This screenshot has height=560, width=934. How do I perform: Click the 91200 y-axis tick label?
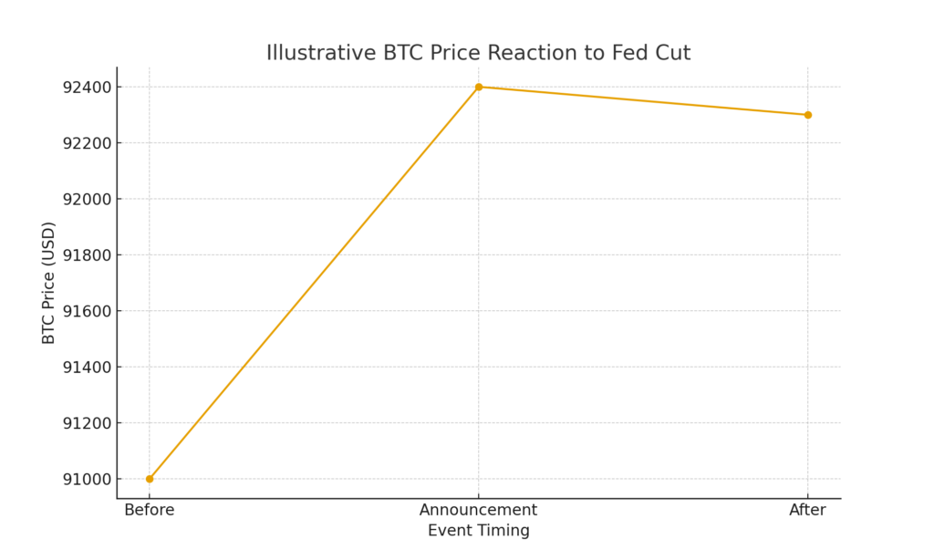point(87,423)
